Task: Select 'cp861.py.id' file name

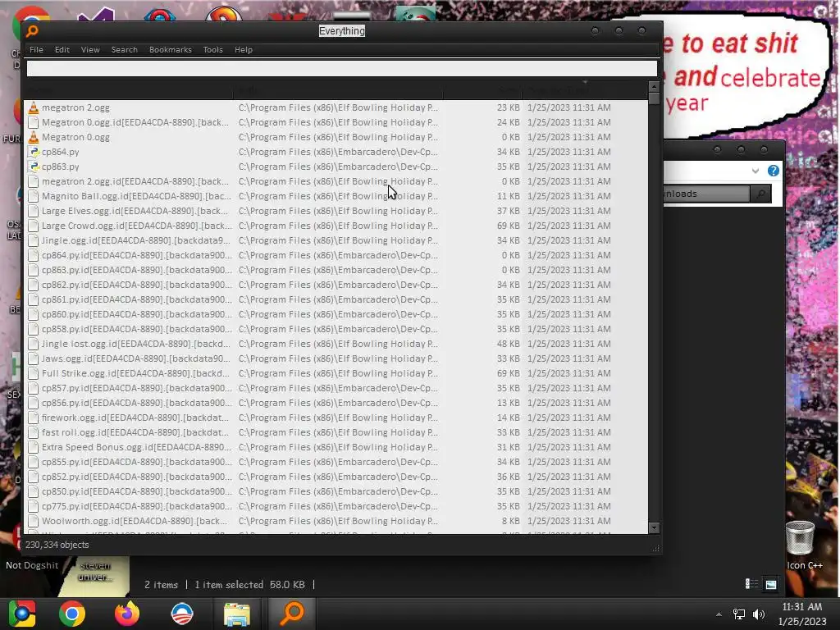Action: (137, 299)
